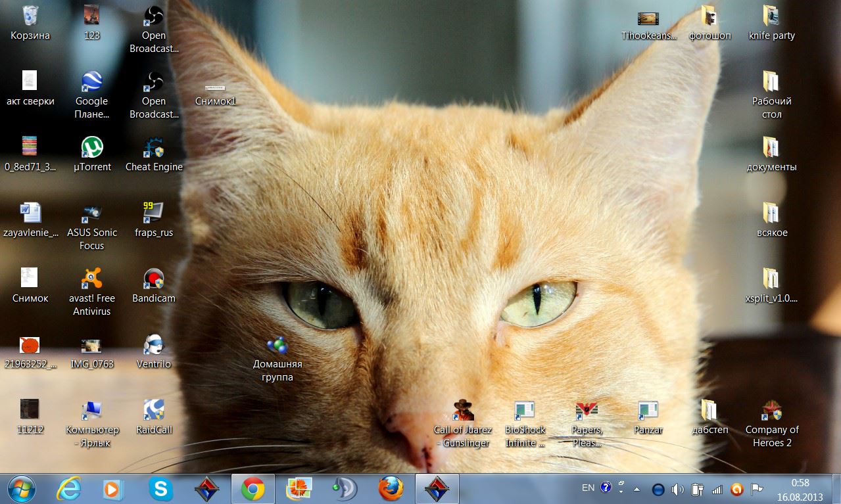Open the language bar options arrow

621,492
